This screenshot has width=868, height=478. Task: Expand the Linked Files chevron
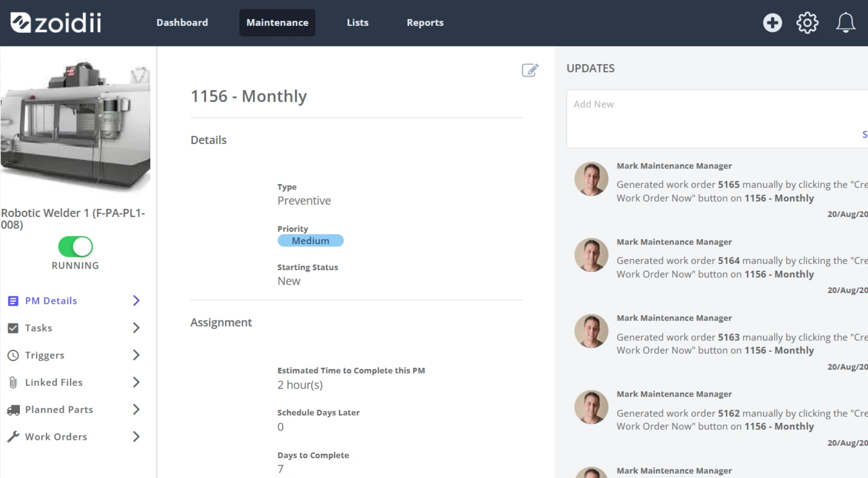[x=137, y=382]
